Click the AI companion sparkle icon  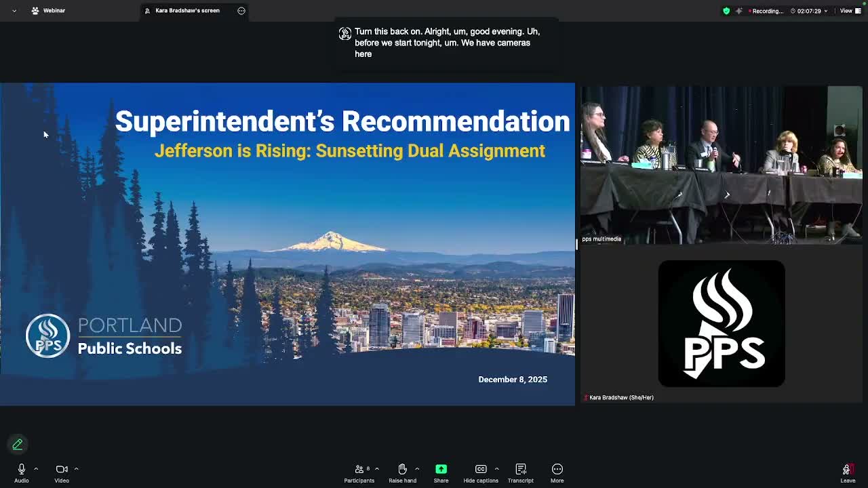pyautogui.click(x=739, y=11)
